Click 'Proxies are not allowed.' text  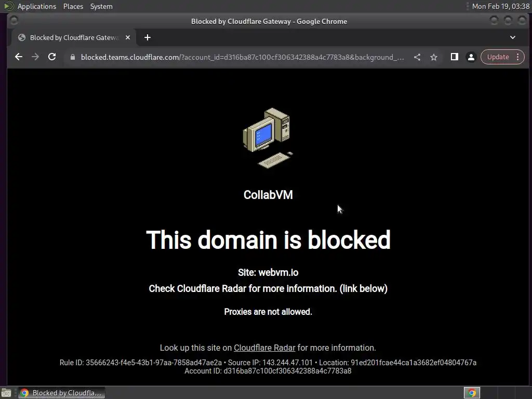[x=268, y=312]
